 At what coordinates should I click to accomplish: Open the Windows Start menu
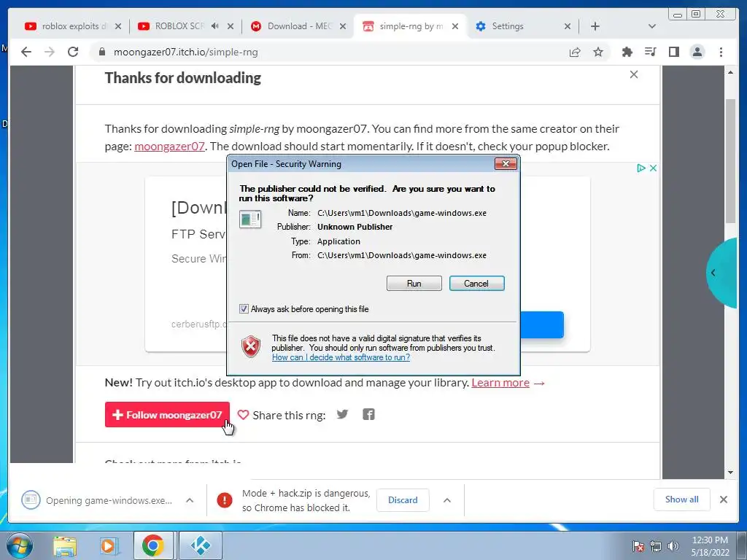19,545
